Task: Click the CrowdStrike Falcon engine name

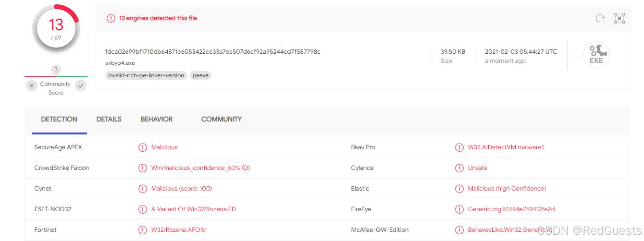Action: [x=62, y=168]
